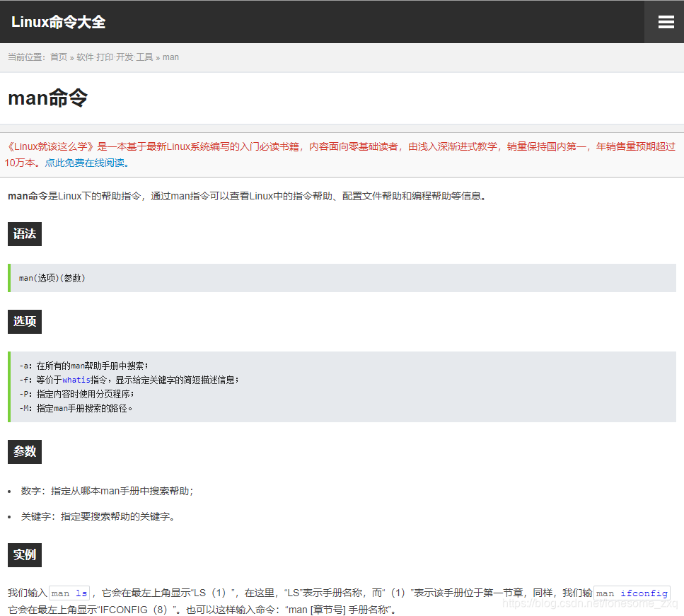Click the red 《Linux就该这么学》 promo text
The height and width of the screenshot is (616, 684).
tap(340, 154)
